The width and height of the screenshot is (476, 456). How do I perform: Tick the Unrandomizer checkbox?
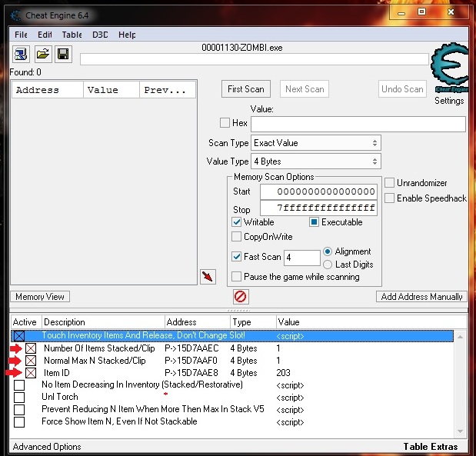point(389,183)
